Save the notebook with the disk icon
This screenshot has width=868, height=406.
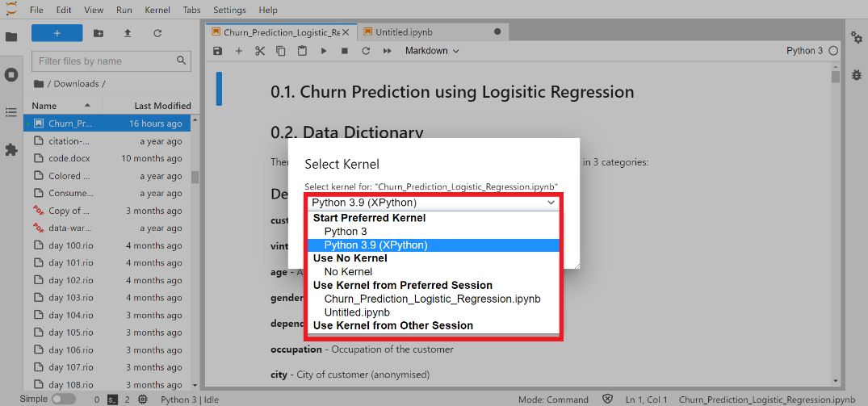click(217, 51)
